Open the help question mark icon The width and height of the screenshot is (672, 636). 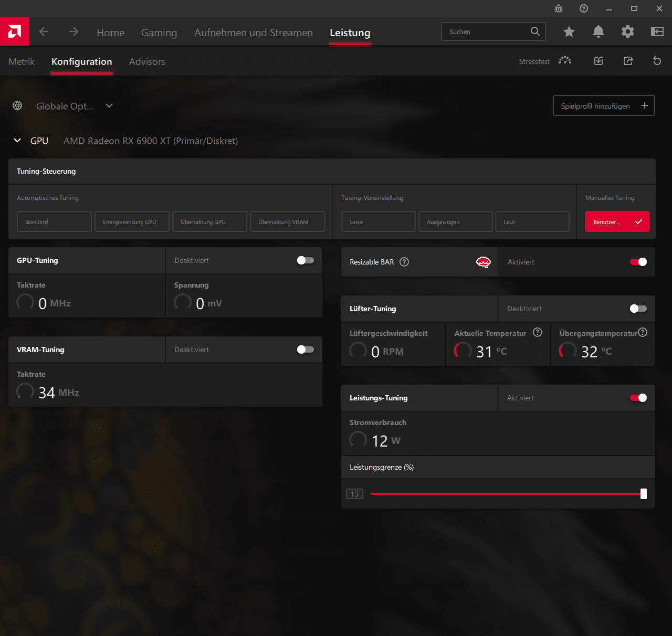coord(584,8)
